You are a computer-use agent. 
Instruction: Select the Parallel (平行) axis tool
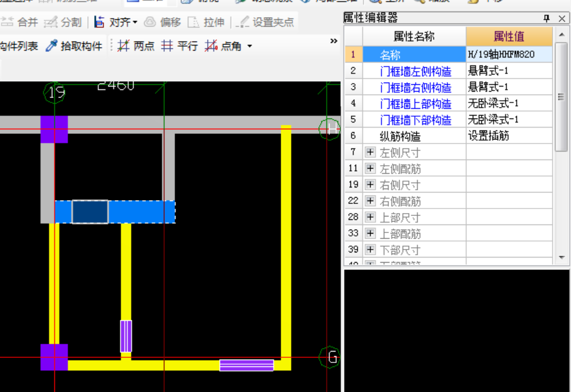click(x=180, y=46)
